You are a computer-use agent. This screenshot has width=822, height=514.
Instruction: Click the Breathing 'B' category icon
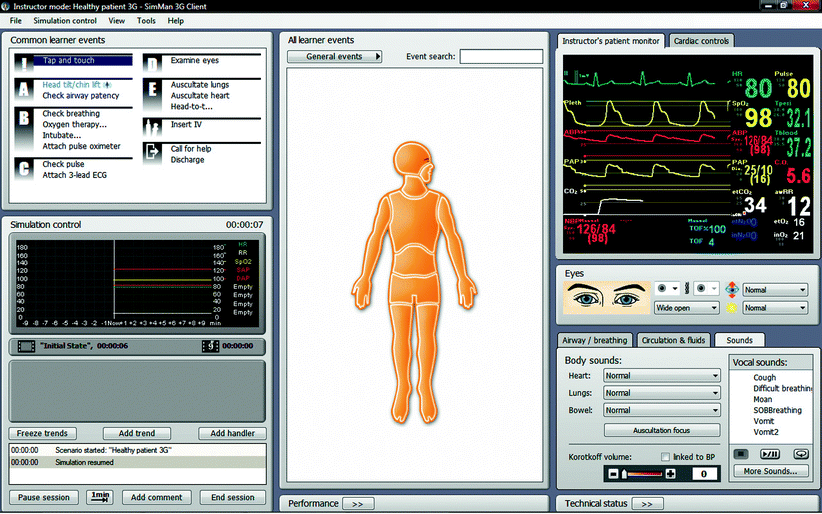(x=24, y=119)
